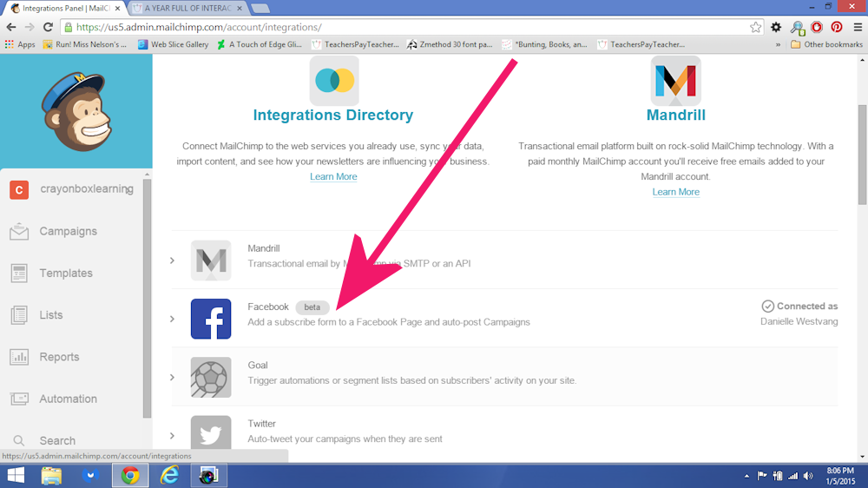Click the page vertical scrollbar thumb
868x488 pixels.
click(x=863, y=155)
